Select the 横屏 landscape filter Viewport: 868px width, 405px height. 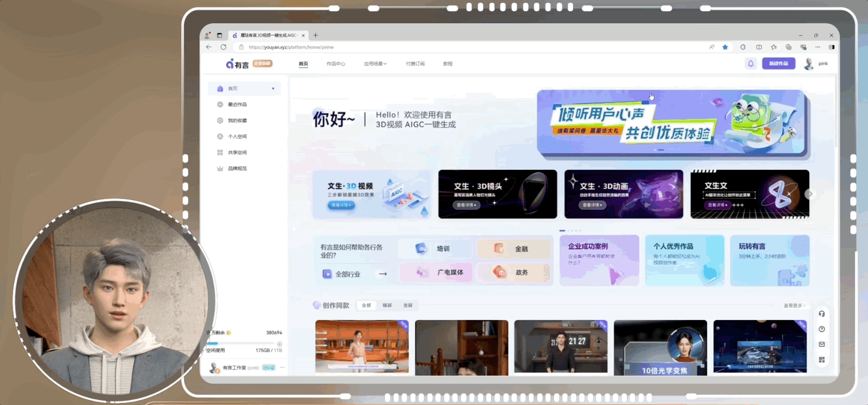tap(387, 306)
